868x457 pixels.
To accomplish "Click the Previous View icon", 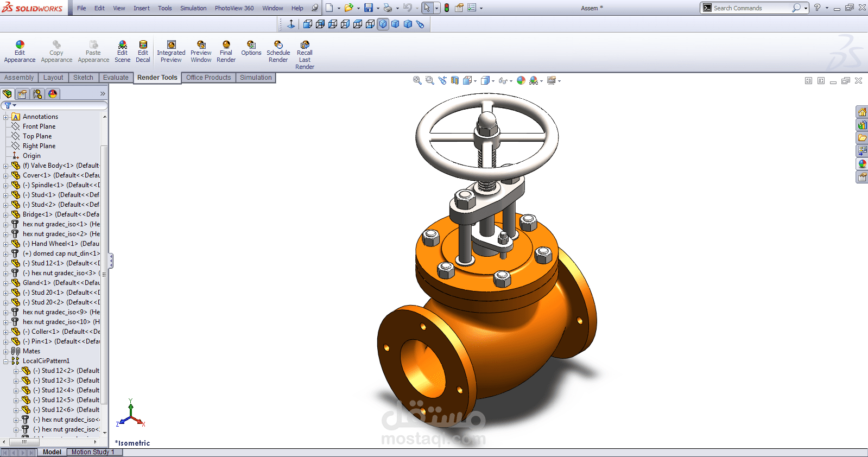I will point(442,80).
